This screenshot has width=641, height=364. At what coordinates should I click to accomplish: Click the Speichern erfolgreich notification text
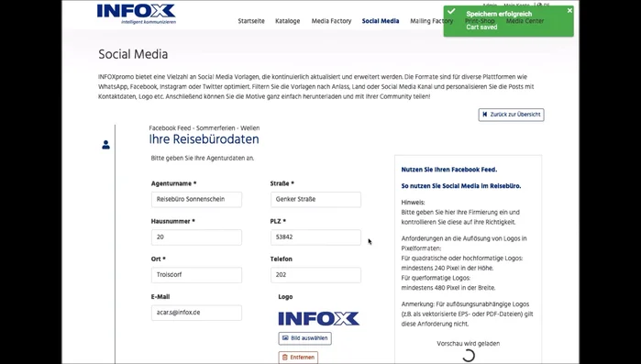click(x=499, y=14)
